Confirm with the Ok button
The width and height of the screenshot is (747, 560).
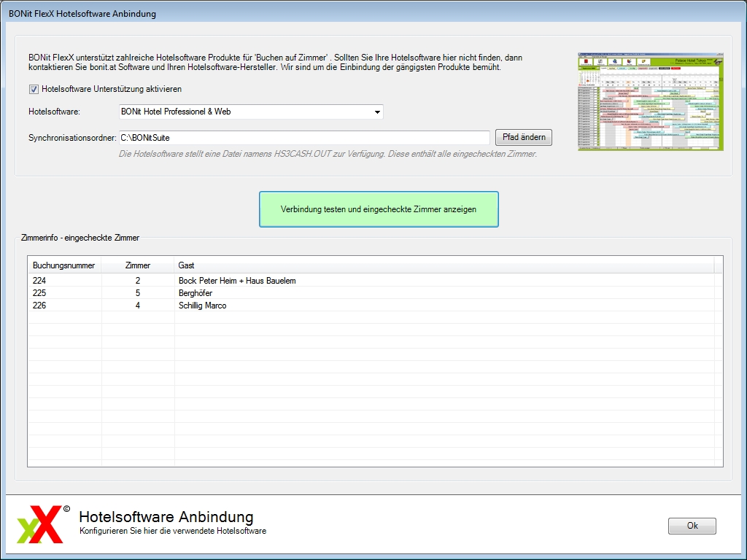click(692, 526)
